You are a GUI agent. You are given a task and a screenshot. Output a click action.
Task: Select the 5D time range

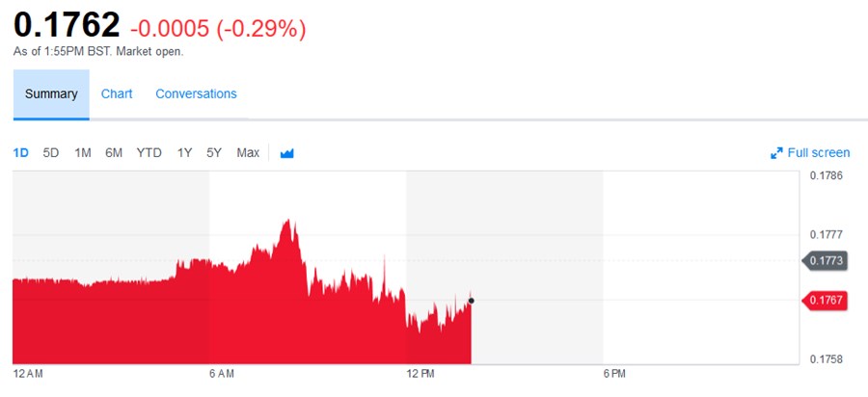[x=51, y=152]
